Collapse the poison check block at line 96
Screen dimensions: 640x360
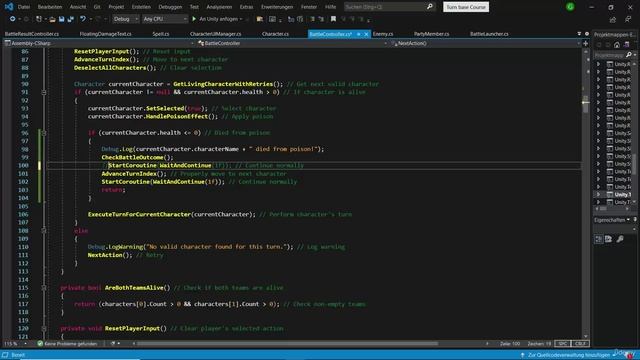tap(44, 133)
